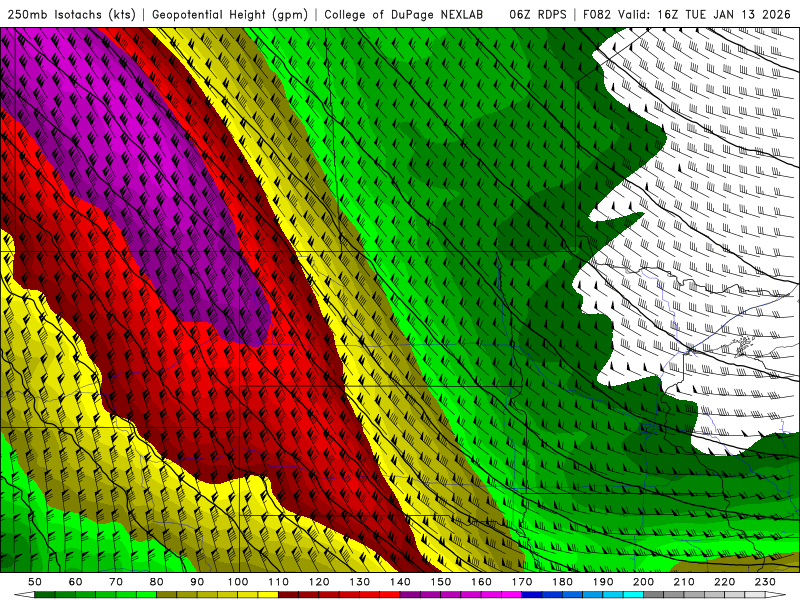800x600 pixels.
Task: Select the color scale label '50'
Action: [35, 582]
